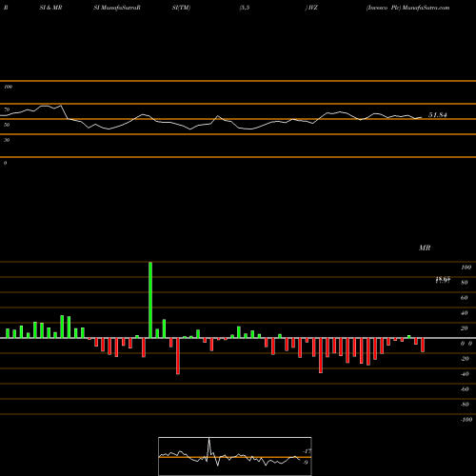Viewport: 476px width, 476px height.
Task: Click the -17 value inside the mini chart
Action: pyautogui.click(x=307, y=451)
